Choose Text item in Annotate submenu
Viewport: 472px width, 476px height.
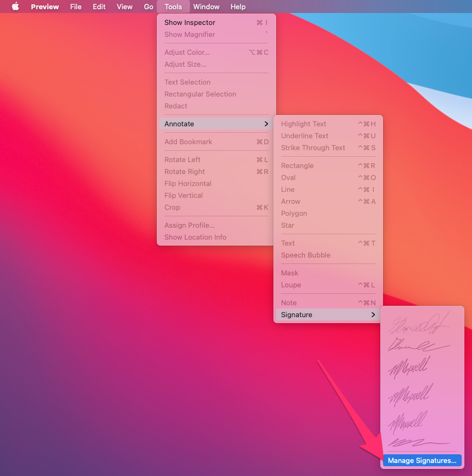point(328,243)
